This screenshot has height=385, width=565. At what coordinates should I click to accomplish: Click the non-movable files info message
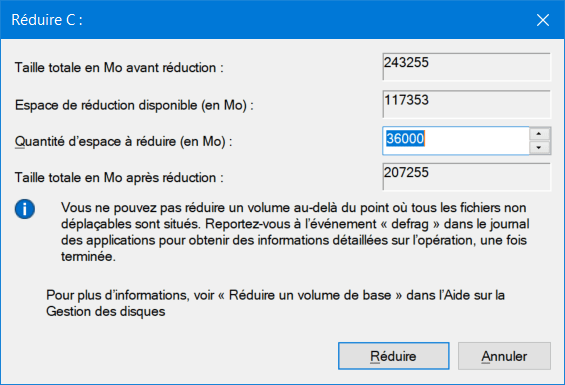pos(295,232)
